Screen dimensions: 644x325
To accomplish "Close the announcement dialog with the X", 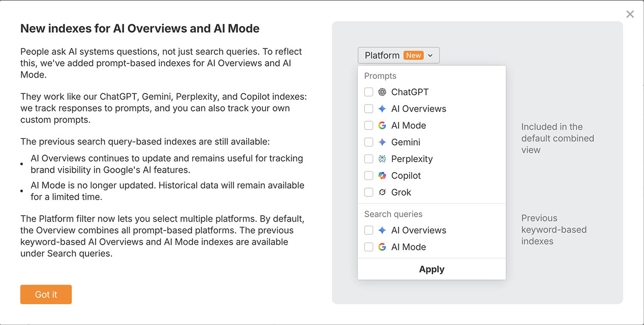I will point(630,14).
